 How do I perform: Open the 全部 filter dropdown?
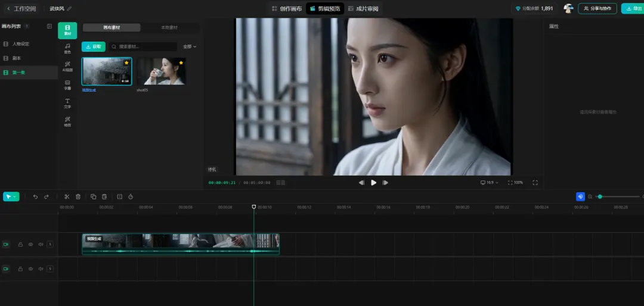(x=190, y=47)
